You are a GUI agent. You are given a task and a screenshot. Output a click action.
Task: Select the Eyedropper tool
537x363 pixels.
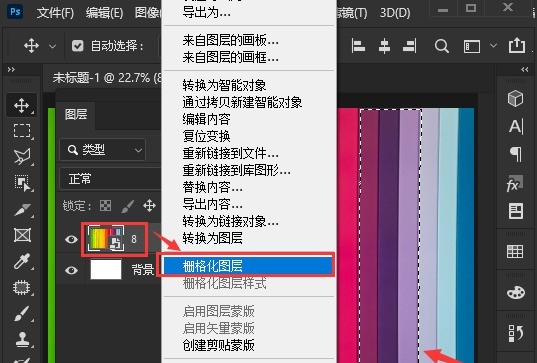(22, 261)
